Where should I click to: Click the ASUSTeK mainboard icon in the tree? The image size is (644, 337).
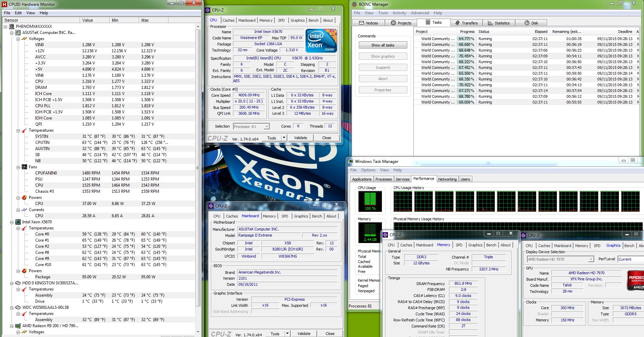[x=18, y=33]
